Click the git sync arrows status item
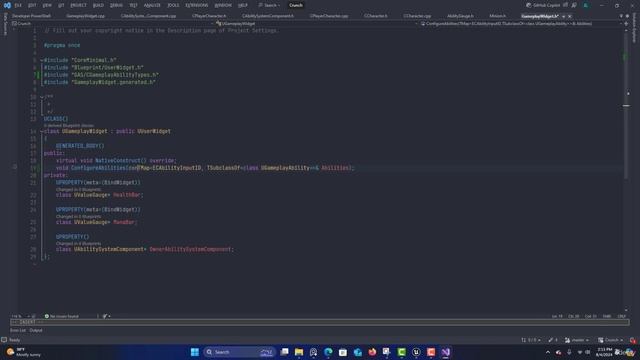 pyautogui.click(x=531, y=340)
